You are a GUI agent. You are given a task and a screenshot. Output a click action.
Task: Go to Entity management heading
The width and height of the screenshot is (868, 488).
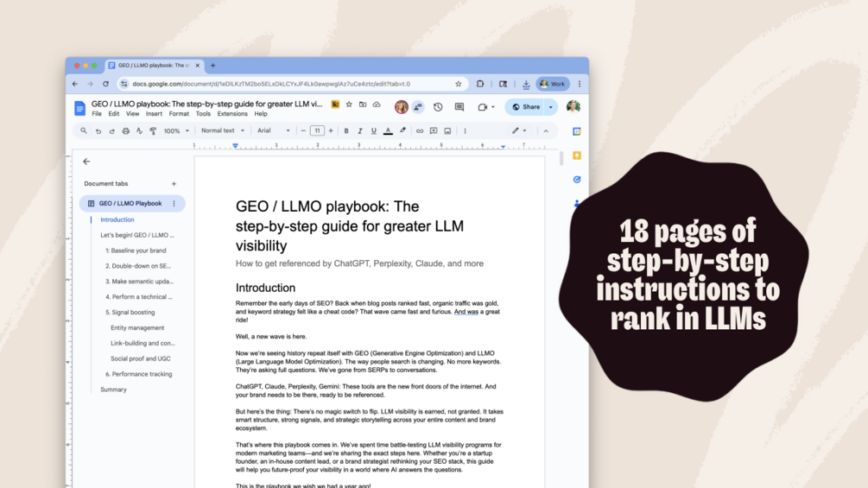[137, 328]
